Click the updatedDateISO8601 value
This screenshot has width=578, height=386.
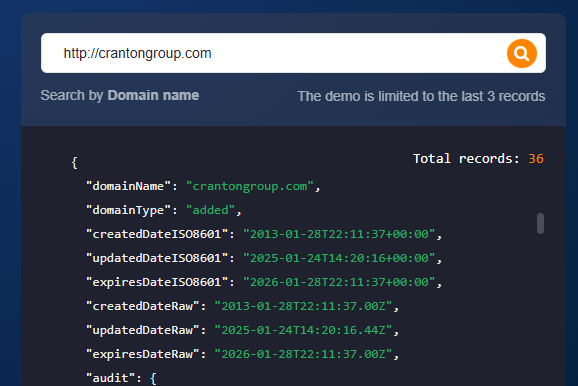[339, 258]
